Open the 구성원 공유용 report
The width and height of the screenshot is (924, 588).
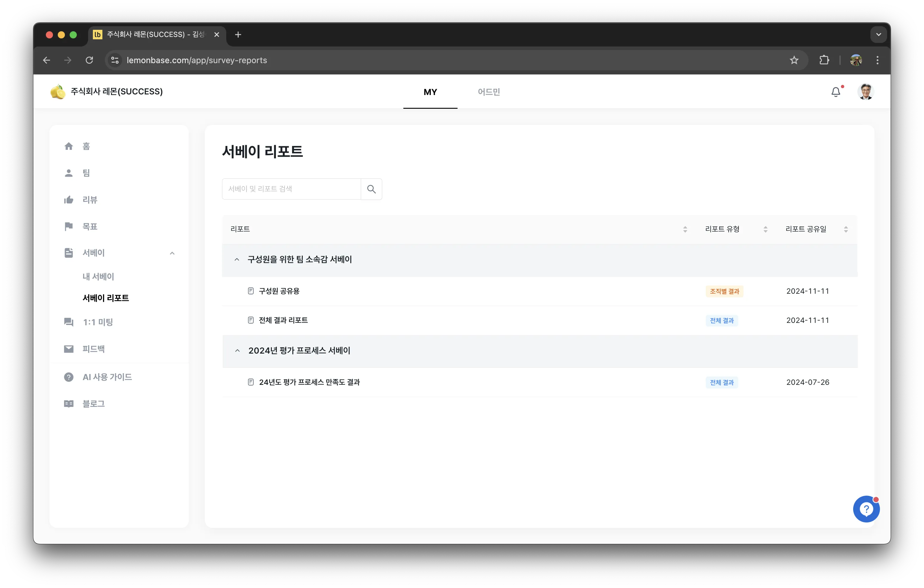pyautogui.click(x=279, y=291)
